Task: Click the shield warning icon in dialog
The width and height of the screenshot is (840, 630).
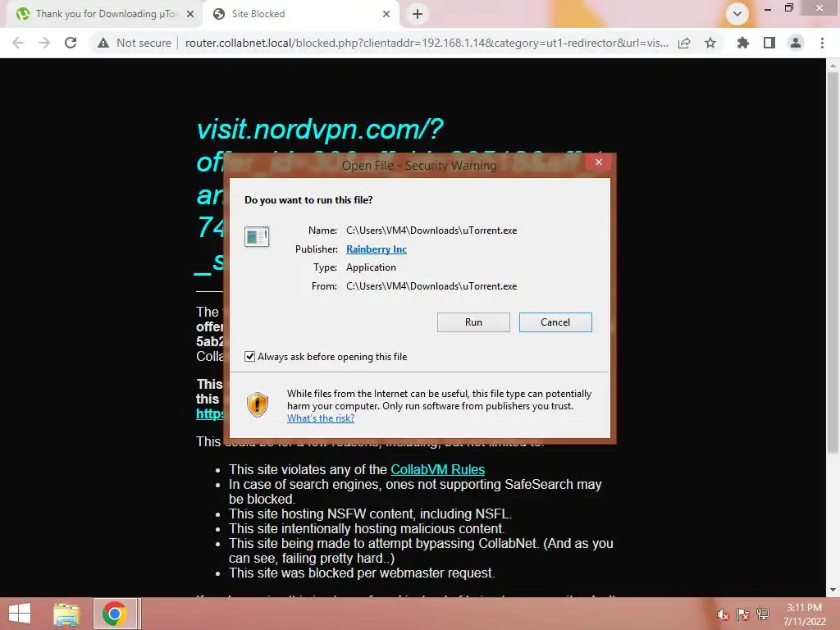Action: [x=257, y=404]
